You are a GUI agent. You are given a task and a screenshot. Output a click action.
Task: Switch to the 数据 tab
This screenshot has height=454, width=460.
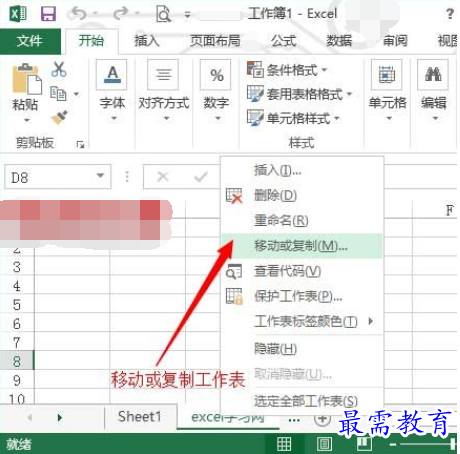339,41
